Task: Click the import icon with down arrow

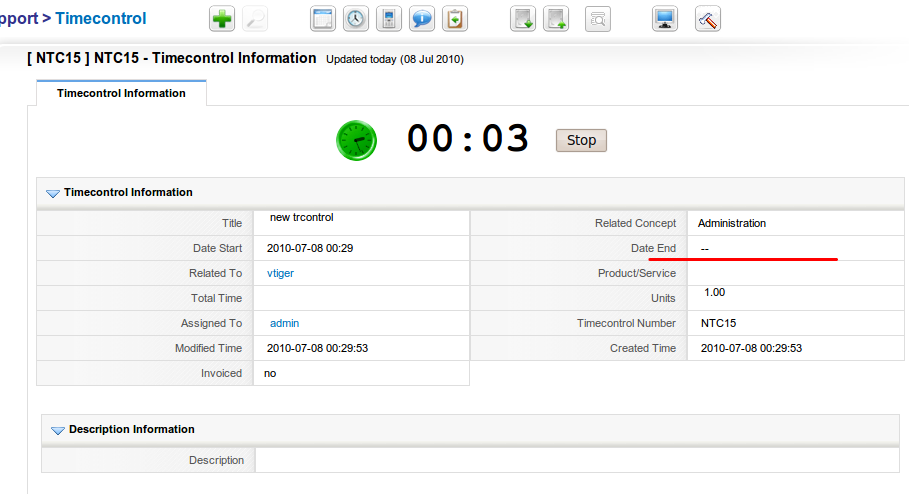Action: (523, 19)
